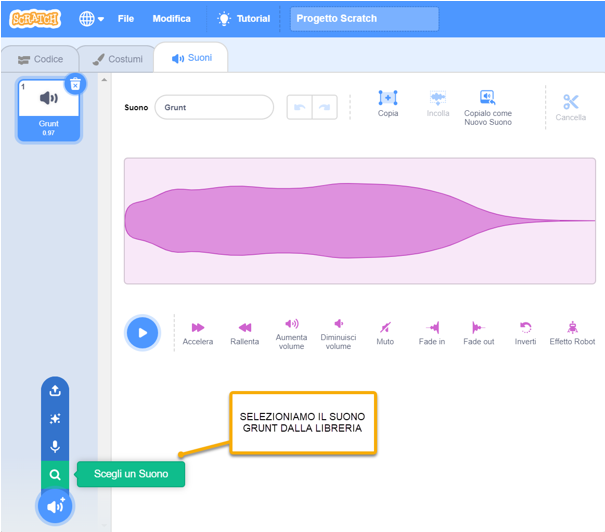Screen dimensions: 605x532
Task: Open the Modifica menu
Action: [172, 19]
